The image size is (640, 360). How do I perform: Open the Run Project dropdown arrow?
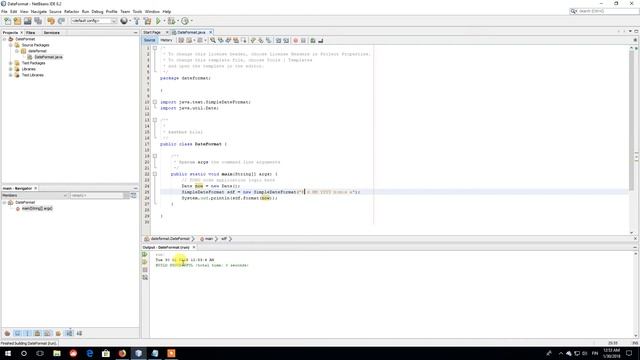(x=164, y=21)
